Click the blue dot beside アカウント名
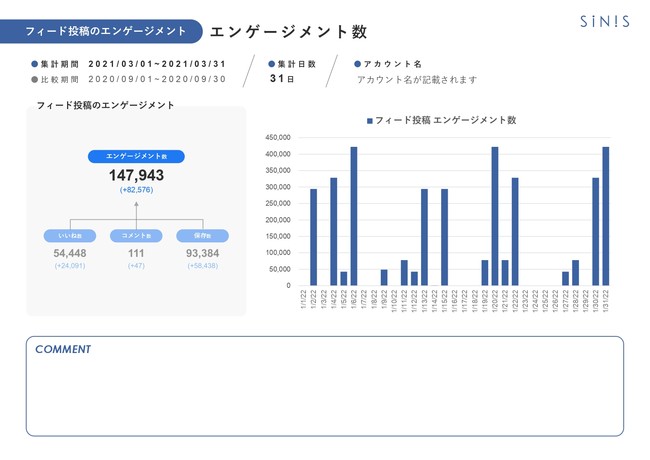 point(358,63)
